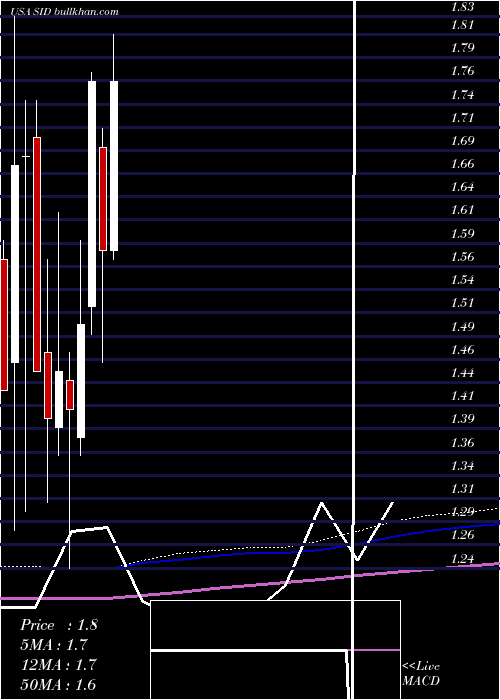Select the last white candlestick in the series
This screenshot has width=500, height=700.
pyautogui.click(x=114, y=166)
